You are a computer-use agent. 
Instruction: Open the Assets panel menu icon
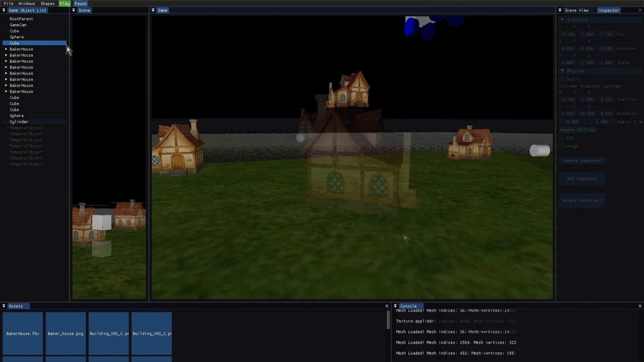click(4, 306)
